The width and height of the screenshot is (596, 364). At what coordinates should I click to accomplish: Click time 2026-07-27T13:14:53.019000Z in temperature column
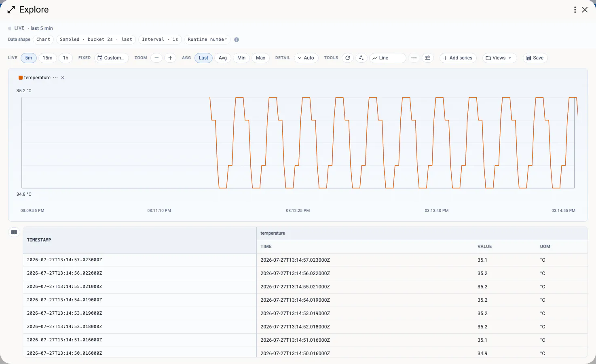[295, 313]
